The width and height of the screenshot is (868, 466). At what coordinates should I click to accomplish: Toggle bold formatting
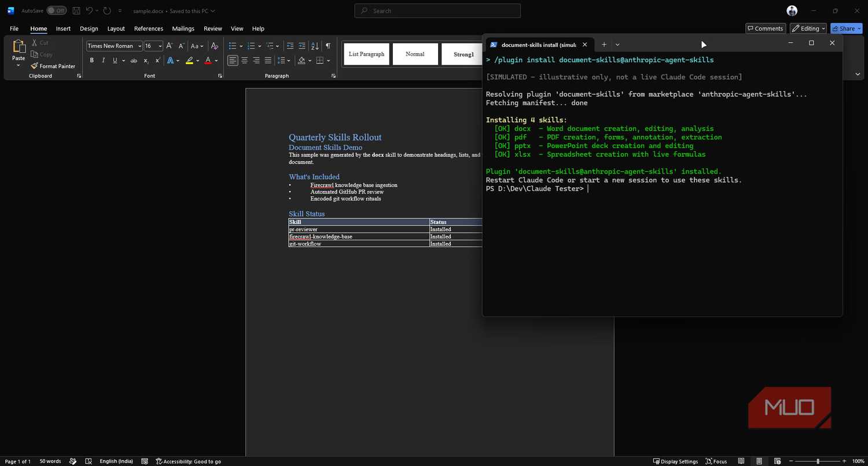pos(91,60)
